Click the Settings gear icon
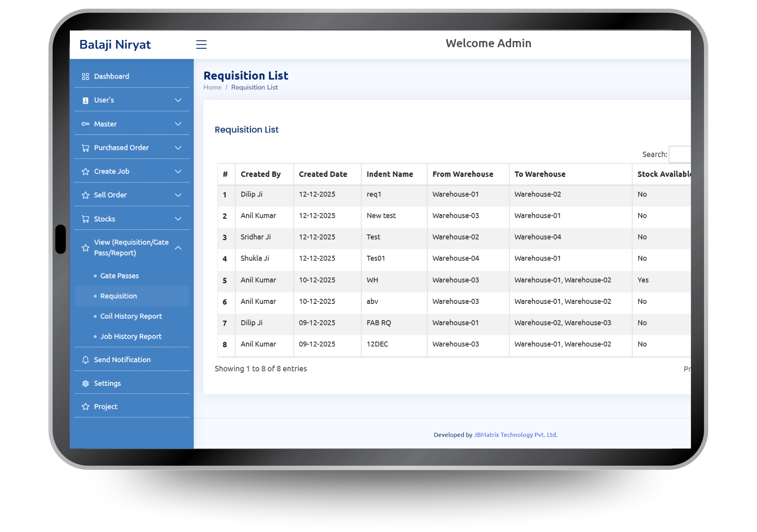Viewport: 757px width, 532px height. tap(85, 384)
